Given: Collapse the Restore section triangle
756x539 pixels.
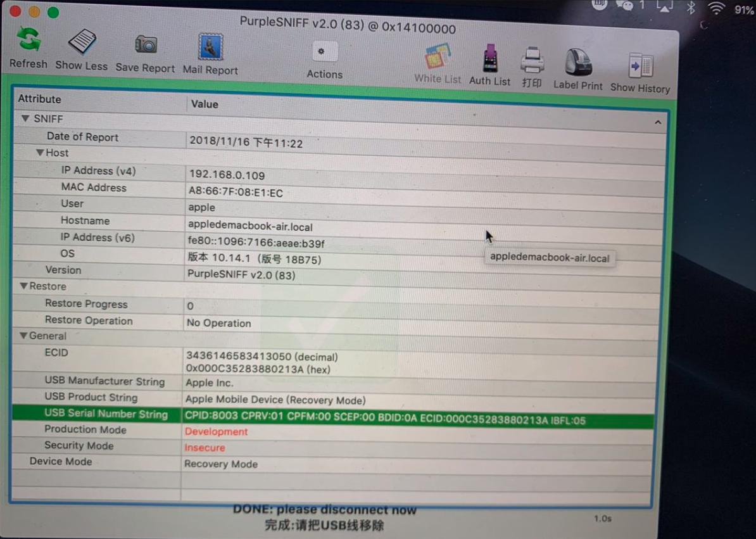Looking at the screenshot, I should pos(23,286).
